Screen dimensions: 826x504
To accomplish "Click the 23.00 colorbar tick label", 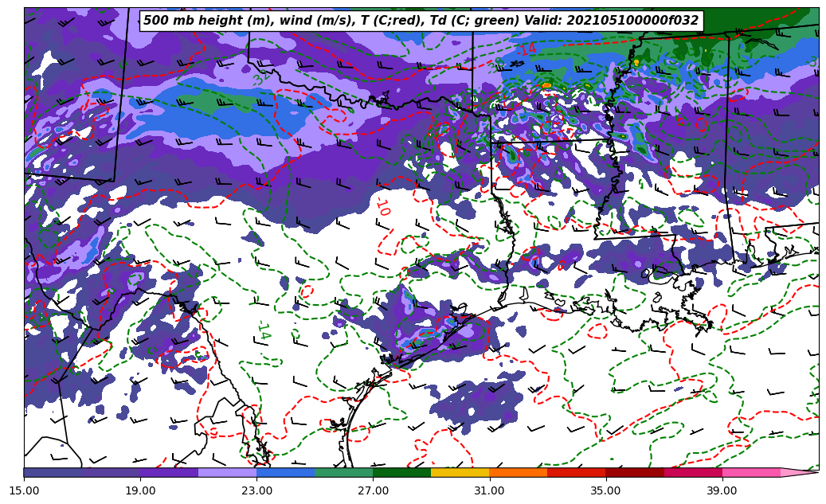I will 256,490.
